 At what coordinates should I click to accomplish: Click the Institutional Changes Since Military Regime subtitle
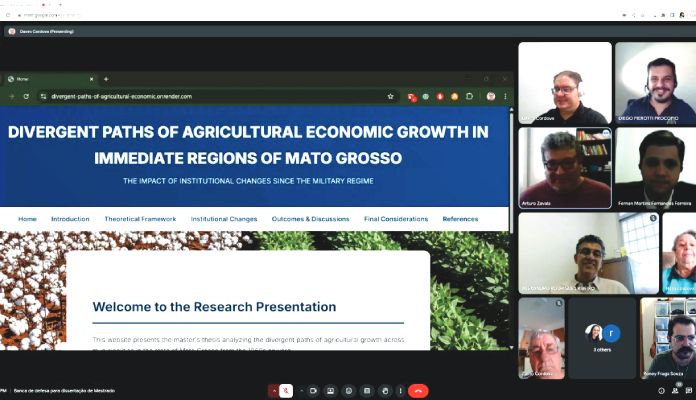(x=248, y=181)
